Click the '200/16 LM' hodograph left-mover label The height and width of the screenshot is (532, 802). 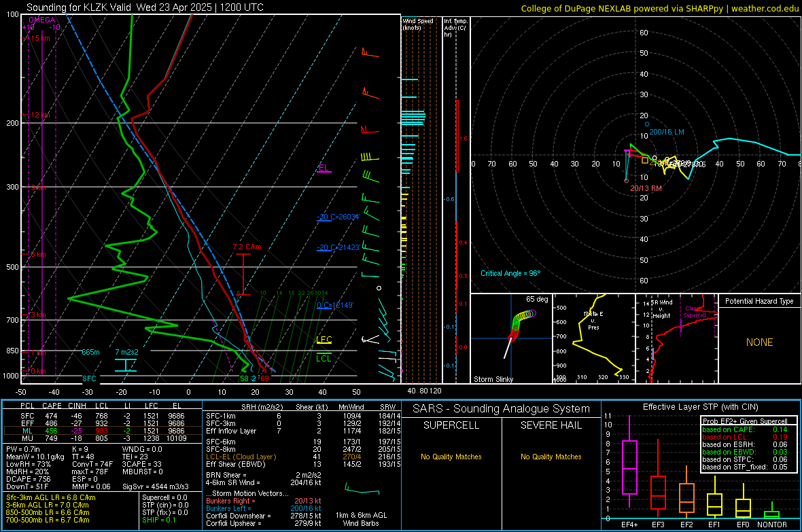pyautogui.click(x=667, y=132)
